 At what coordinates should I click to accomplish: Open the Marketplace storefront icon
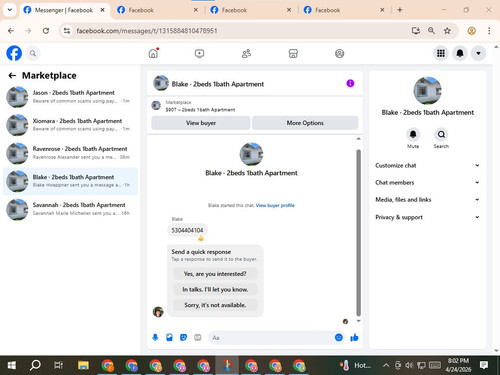[x=293, y=53]
